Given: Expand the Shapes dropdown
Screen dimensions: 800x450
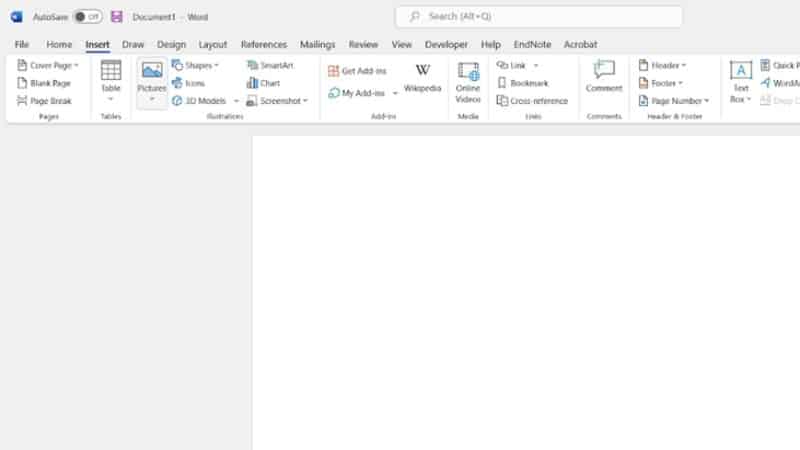Looking at the screenshot, I should coord(195,65).
